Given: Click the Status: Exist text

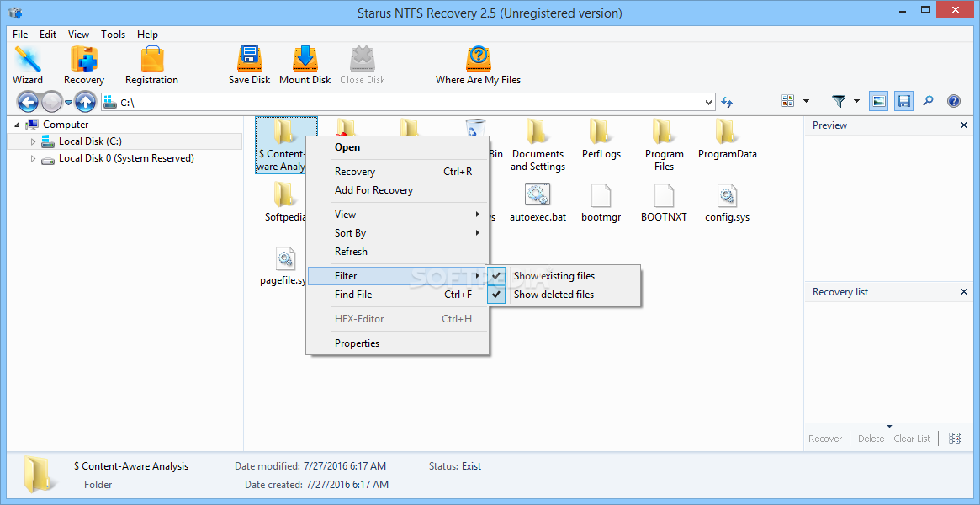Looking at the screenshot, I should tap(455, 466).
